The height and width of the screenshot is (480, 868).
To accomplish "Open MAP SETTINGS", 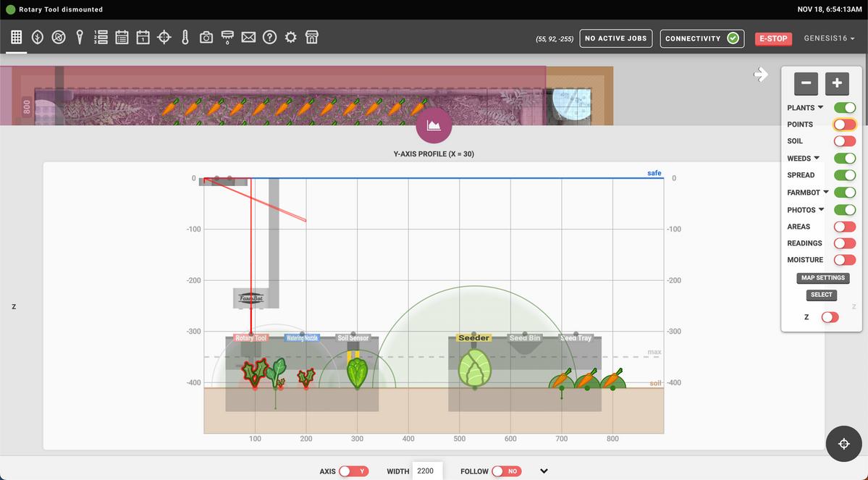I will 822,277.
